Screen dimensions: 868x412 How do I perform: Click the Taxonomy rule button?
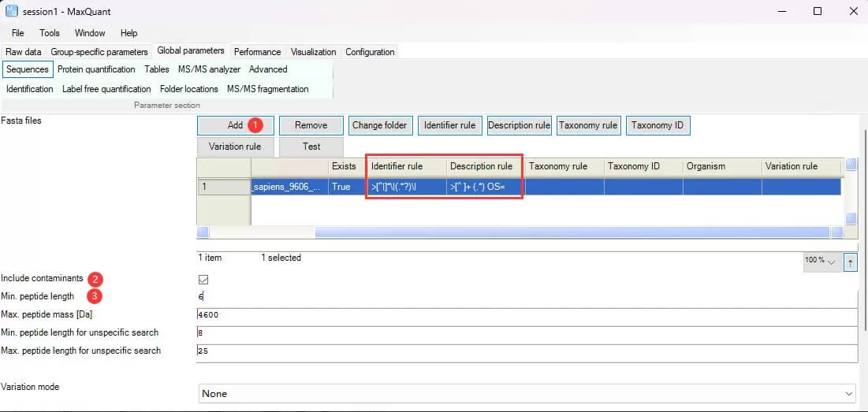click(x=588, y=125)
